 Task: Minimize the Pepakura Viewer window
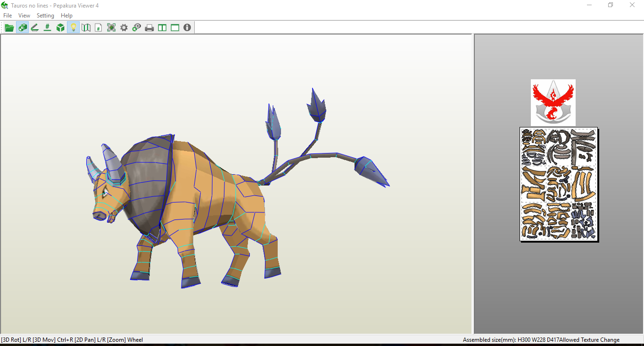(x=589, y=5)
